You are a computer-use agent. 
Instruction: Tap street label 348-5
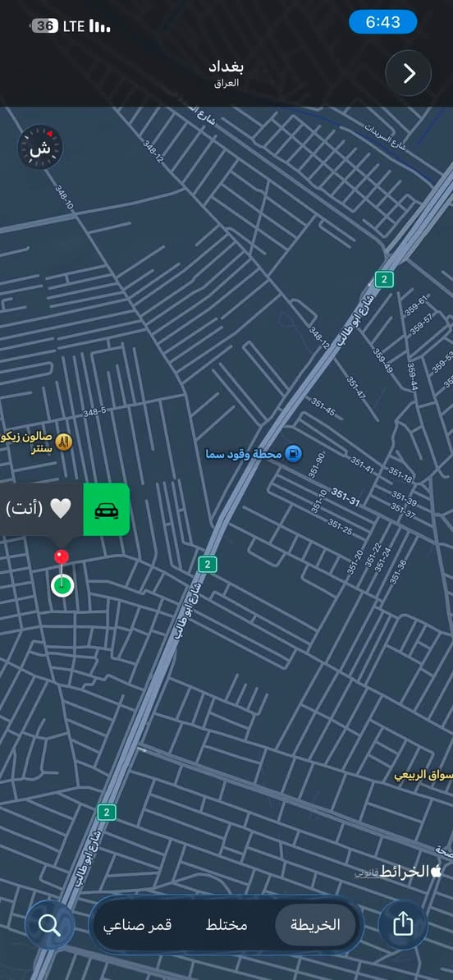[94, 411]
